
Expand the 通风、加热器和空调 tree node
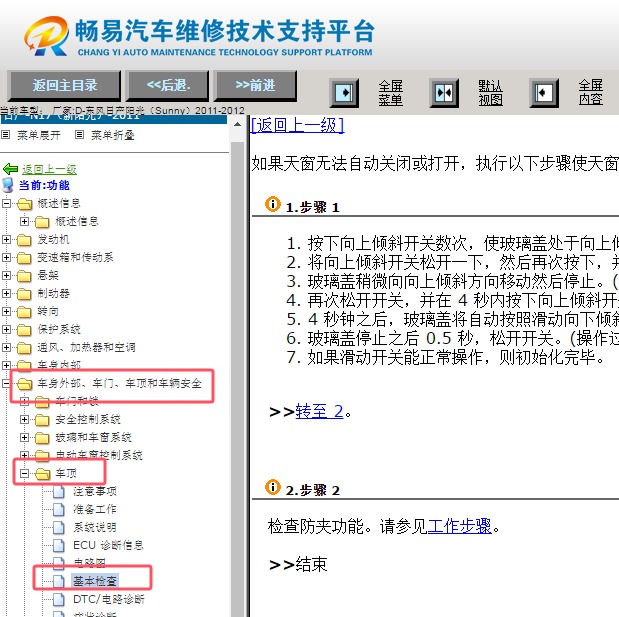pos(6,347)
